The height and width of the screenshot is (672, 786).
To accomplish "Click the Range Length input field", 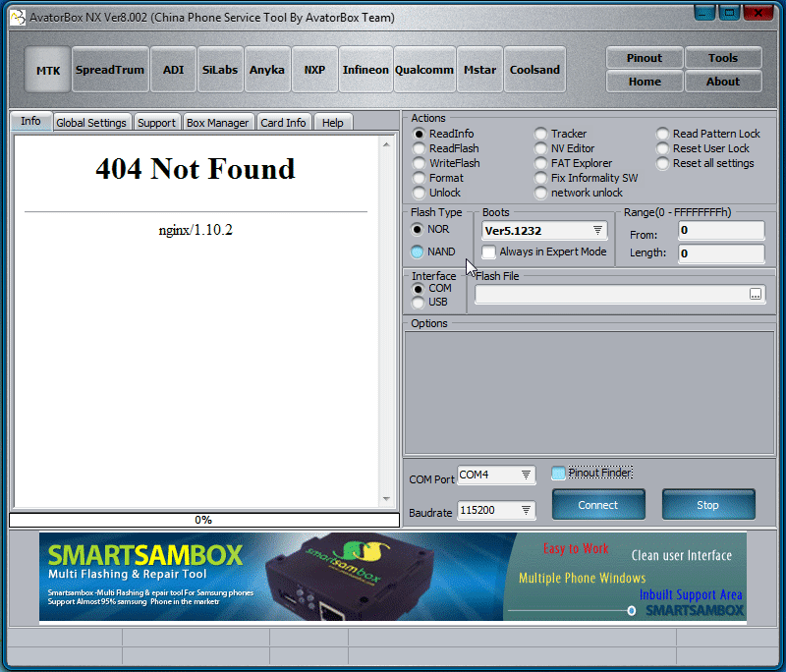I will click(x=721, y=253).
